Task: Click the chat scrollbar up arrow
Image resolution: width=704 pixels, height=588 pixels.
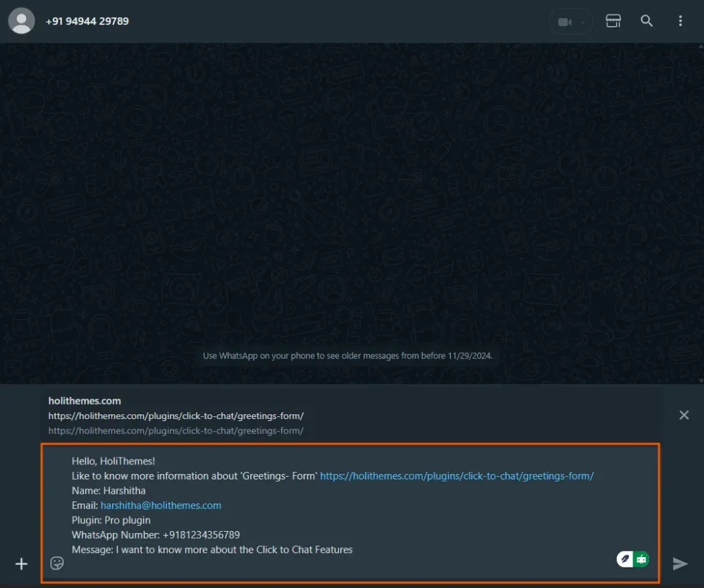Action: [x=701, y=46]
